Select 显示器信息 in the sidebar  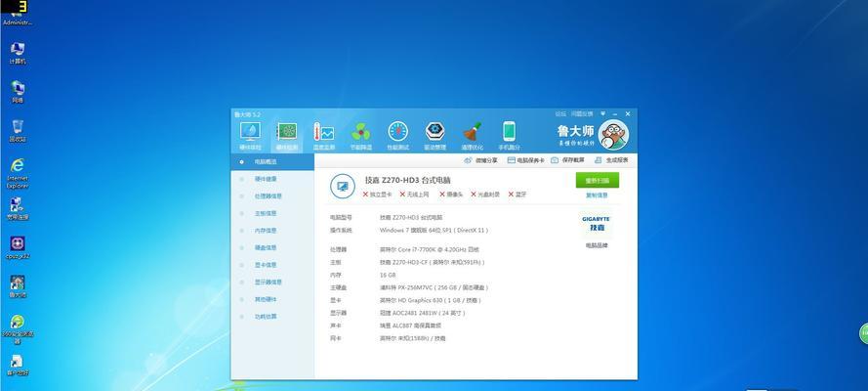tap(272, 282)
